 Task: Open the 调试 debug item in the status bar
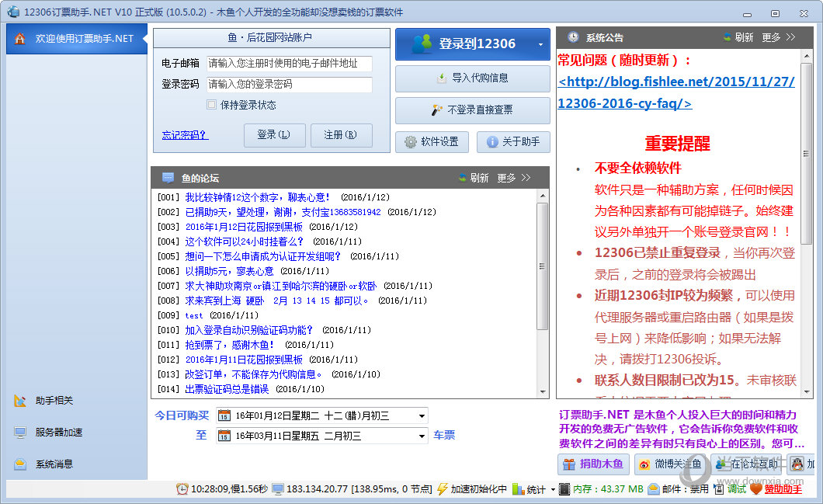point(730,488)
